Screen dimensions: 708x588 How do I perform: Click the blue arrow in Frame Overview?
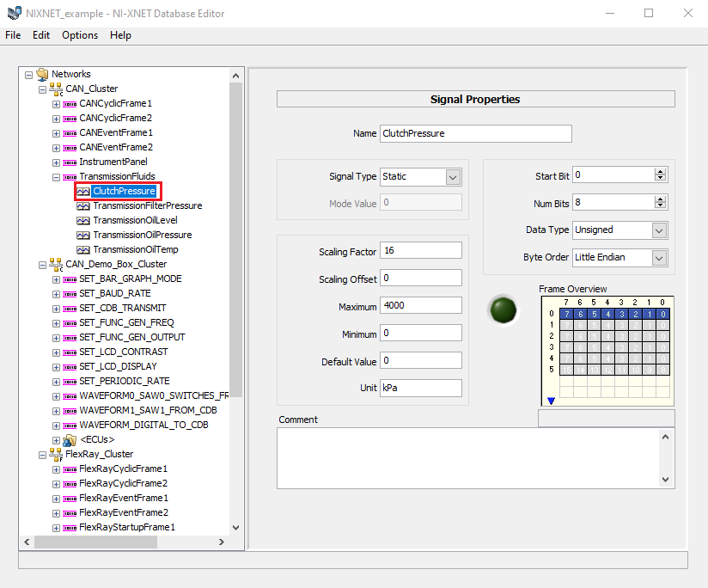551,401
